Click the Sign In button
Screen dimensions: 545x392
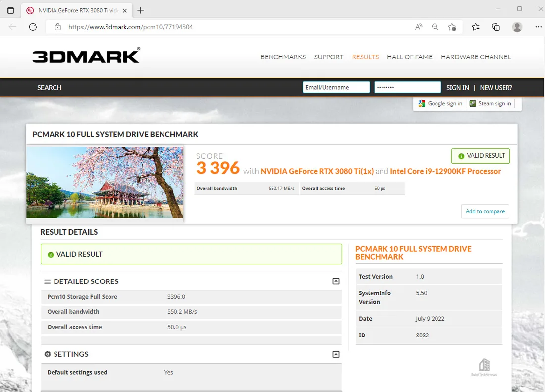coord(458,88)
